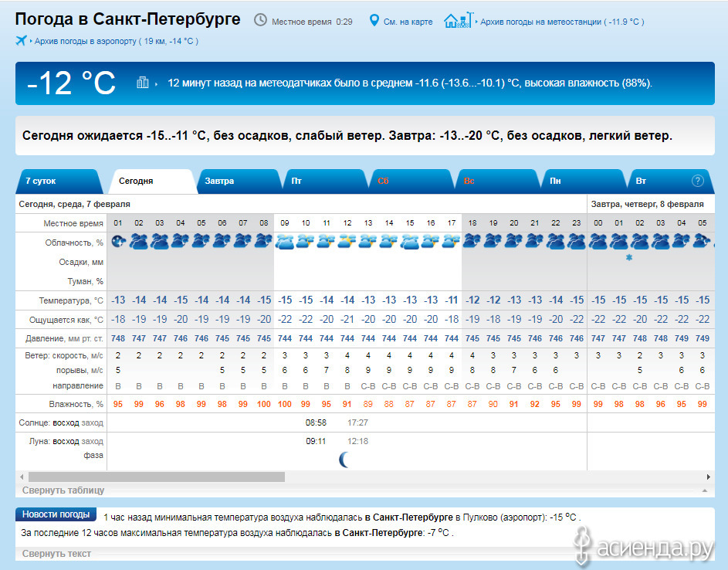The height and width of the screenshot is (570, 728).
Task: Click the sun-cloud icon under hour 10
Action: pos(306,241)
